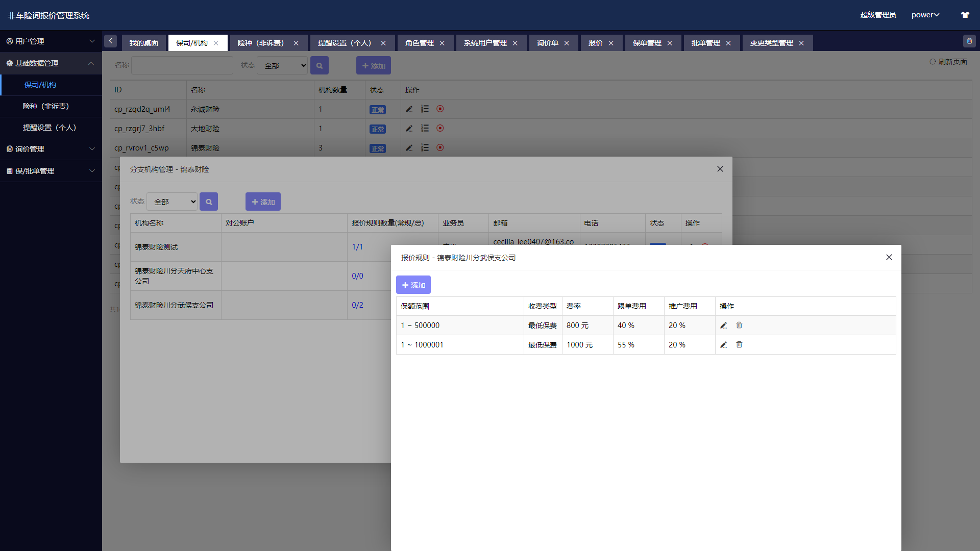The width and height of the screenshot is (980, 551).
Task: Toggle the status circle icon for 大地财险
Action: pyautogui.click(x=440, y=128)
